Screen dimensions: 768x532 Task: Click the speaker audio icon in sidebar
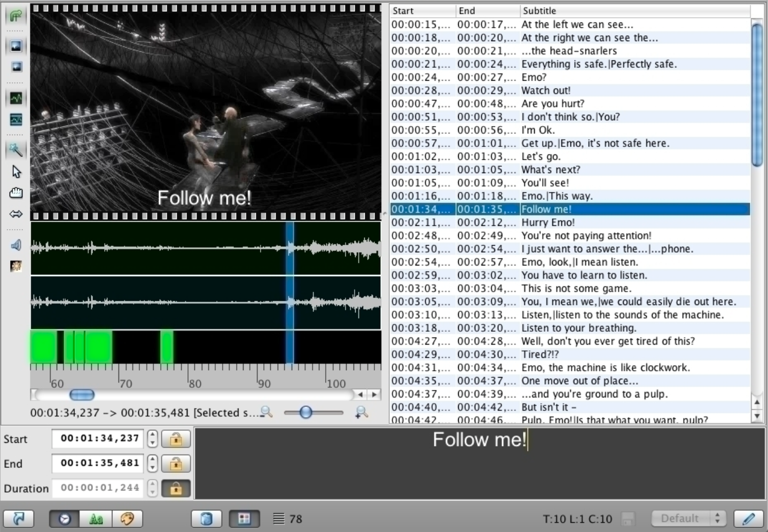coord(16,245)
